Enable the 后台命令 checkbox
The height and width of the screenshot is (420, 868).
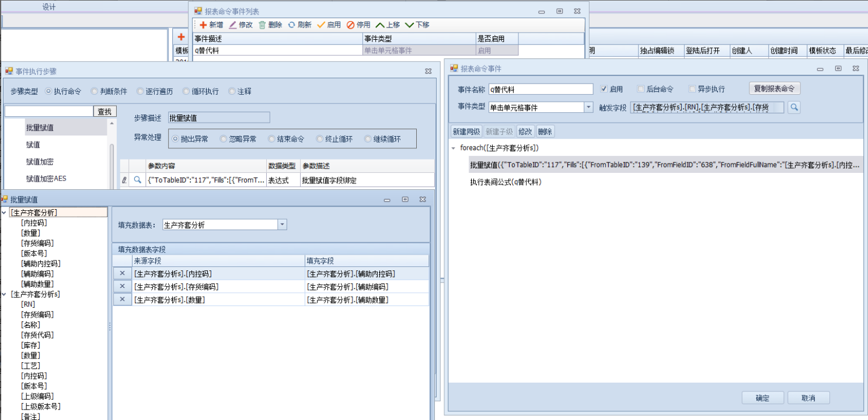click(641, 89)
